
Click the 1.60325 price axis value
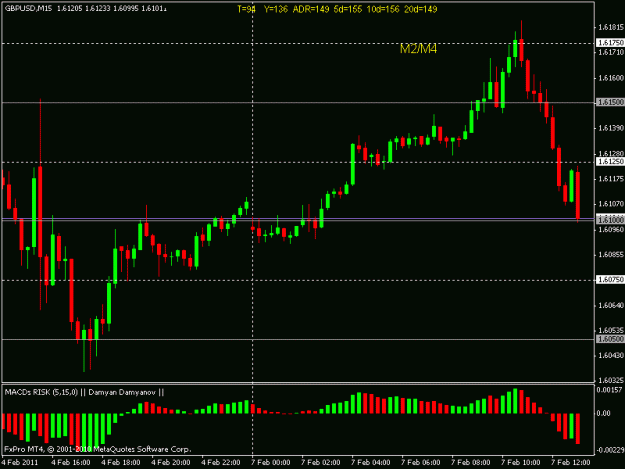(x=611, y=380)
